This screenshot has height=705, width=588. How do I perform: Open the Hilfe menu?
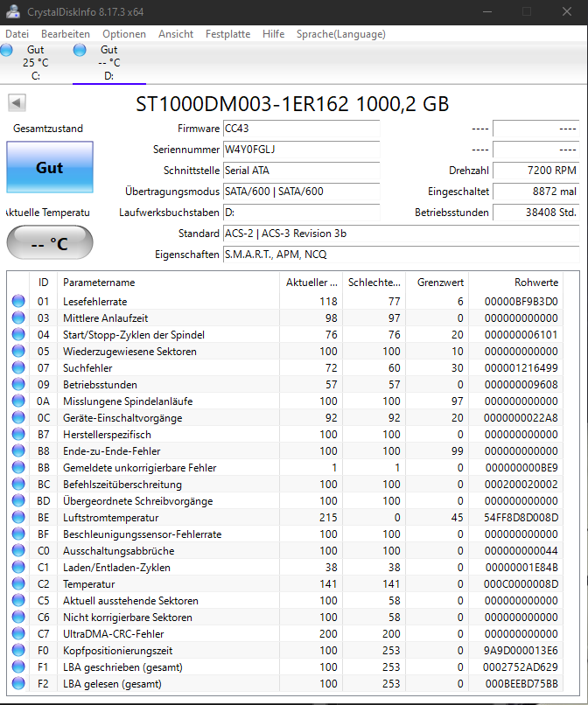(274, 34)
